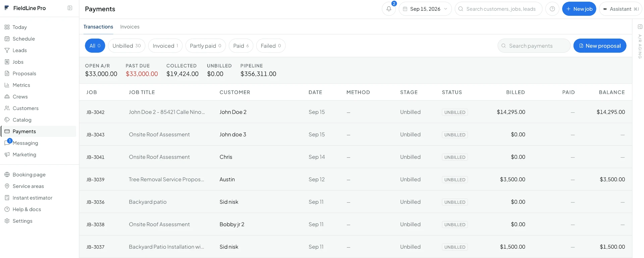Focus the Search payments field
The width and height of the screenshot is (644, 258).
534,46
